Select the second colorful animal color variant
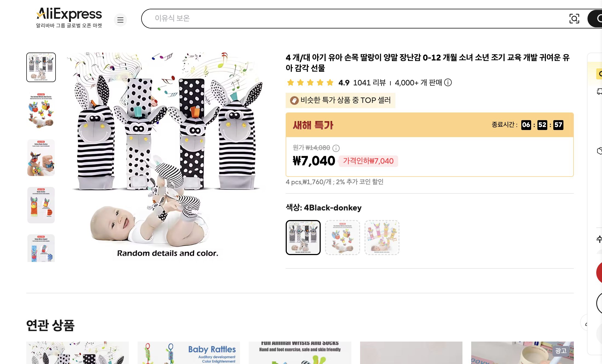602x364 pixels. (x=343, y=238)
